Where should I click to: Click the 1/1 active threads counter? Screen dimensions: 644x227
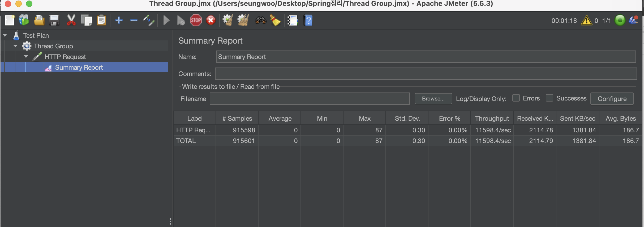pyautogui.click(x=606, y=20)
